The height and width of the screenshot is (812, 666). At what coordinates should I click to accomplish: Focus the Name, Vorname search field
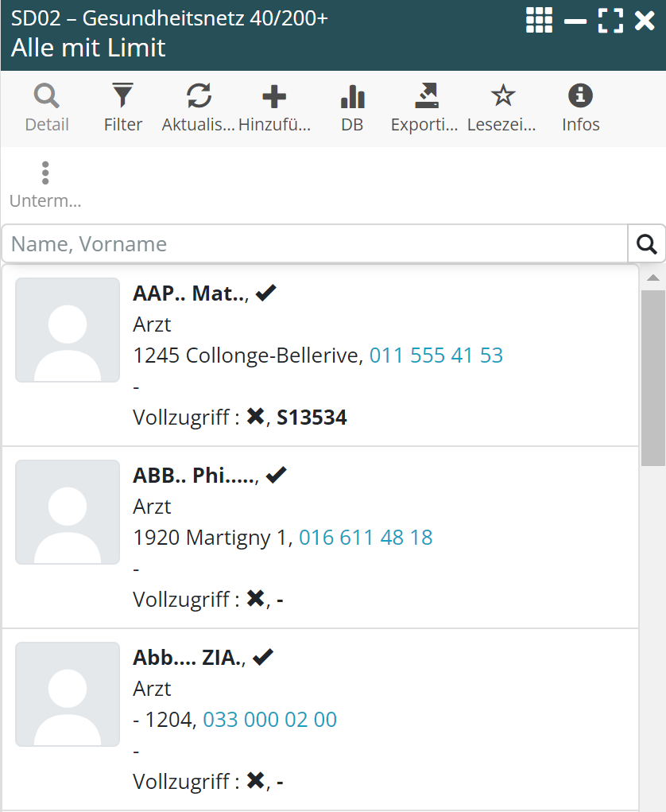click(x=316, y=244)
